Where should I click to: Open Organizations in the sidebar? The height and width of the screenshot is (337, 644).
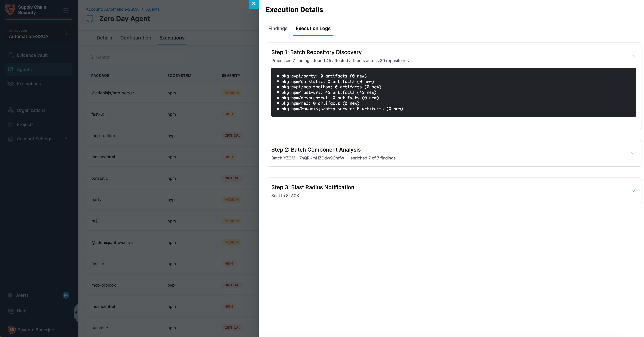pos(38,110)
